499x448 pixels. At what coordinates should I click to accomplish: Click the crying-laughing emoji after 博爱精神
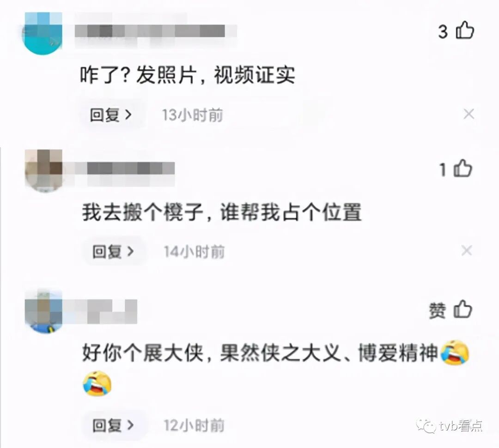(x=455, y=352)
